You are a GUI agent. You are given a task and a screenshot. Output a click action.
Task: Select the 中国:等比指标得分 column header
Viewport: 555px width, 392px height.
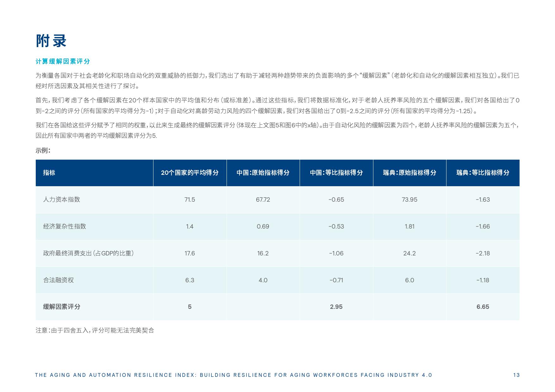coord(336,173)
